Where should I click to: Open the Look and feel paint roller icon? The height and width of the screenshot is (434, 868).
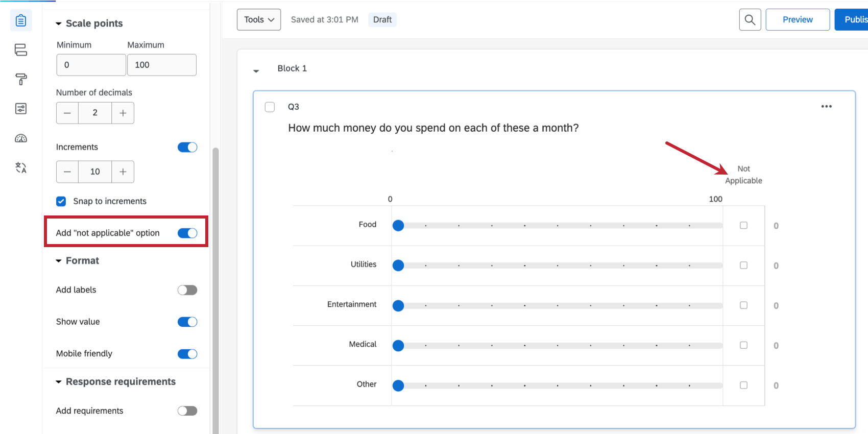click(21, 79)
